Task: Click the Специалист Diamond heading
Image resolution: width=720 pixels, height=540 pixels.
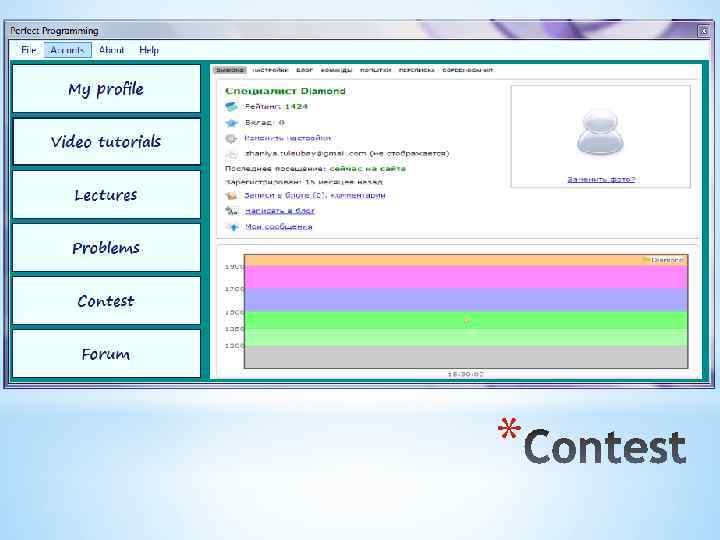Action: pyautogui.click(x=285, y=91)
